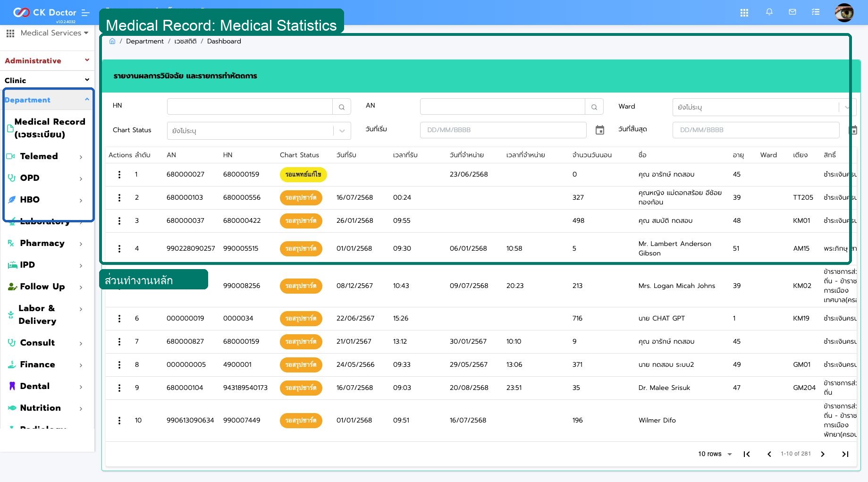Click patient name Wilmer Difo
The height and width of the screenshot is (482, 868).
657,421
